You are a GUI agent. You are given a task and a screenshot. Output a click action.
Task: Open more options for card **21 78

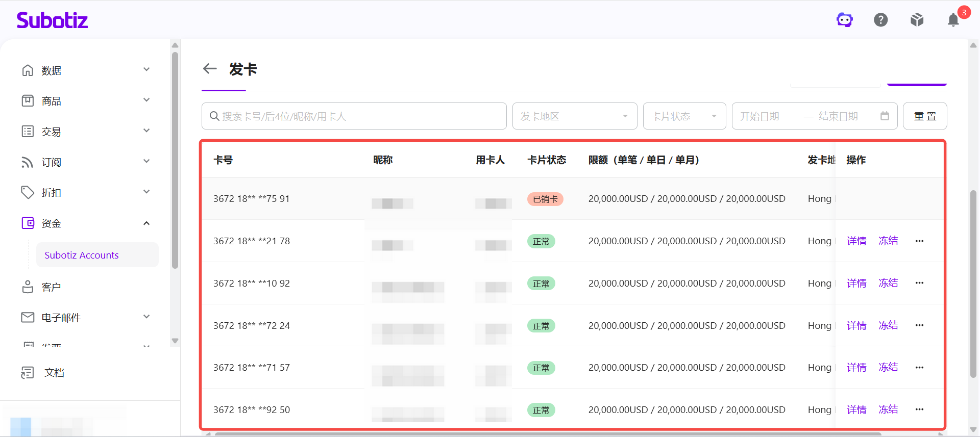(919, 241)
